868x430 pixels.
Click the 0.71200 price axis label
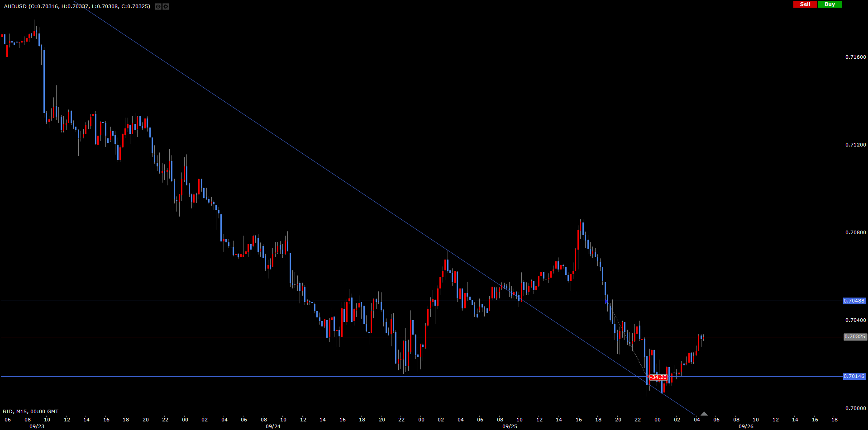click(x=855, y=145)
